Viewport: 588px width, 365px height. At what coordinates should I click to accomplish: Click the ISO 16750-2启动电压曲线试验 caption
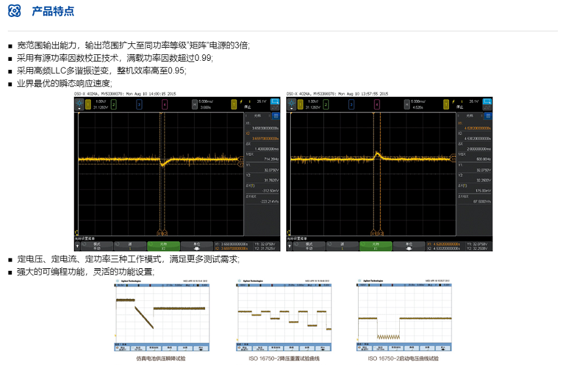pos(403,358)
